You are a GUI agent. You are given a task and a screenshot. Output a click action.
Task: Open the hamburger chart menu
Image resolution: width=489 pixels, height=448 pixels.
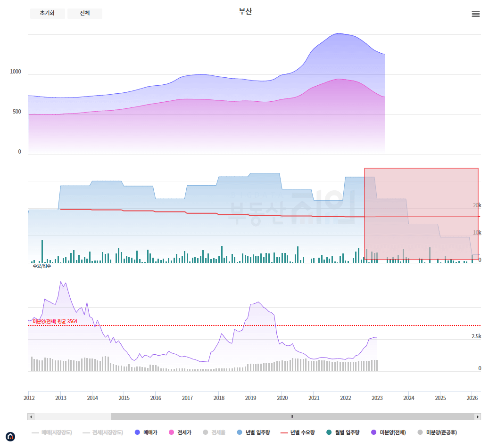pos(476,14)
